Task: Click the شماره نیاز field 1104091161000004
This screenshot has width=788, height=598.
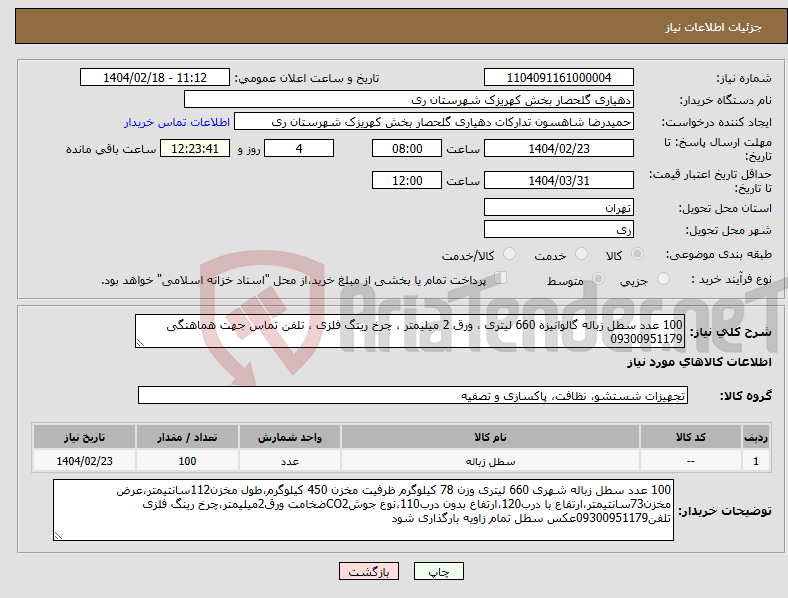Action: pos(559,77)
